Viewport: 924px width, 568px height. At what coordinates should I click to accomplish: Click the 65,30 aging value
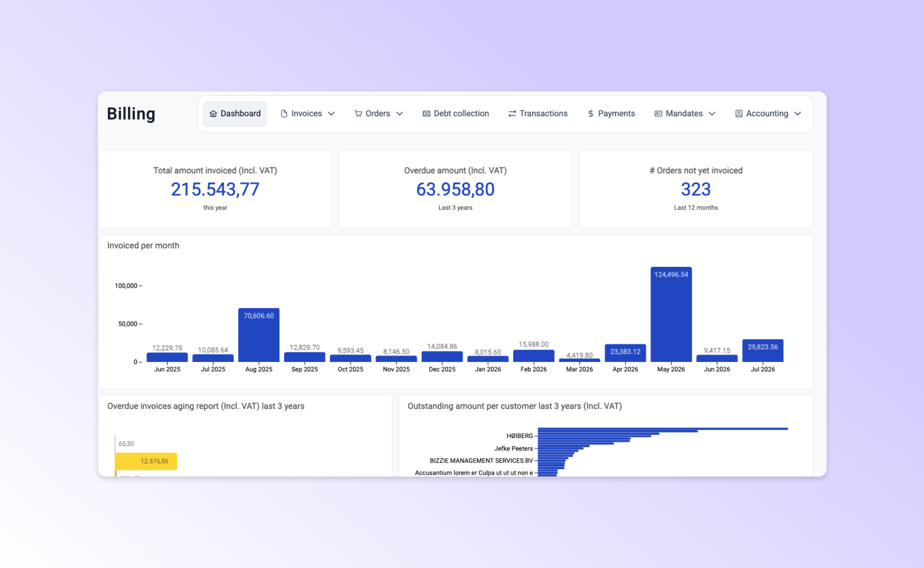(126, 444)
